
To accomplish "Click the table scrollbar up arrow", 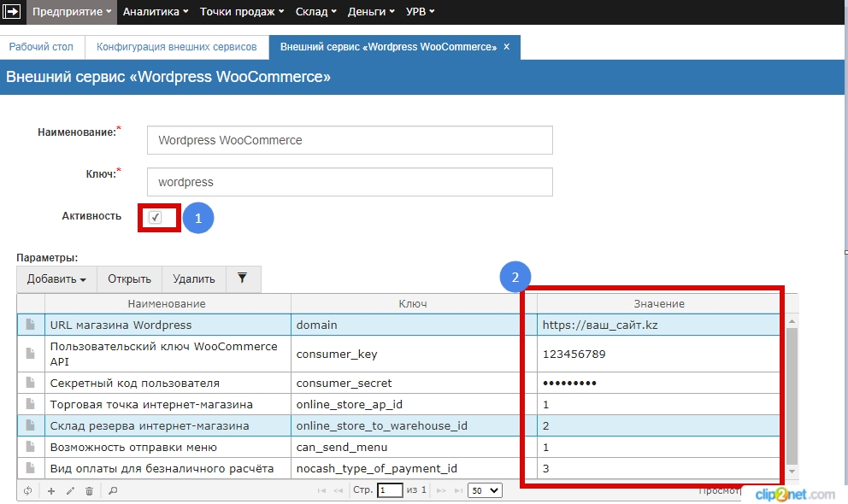I will click(792, 321).
